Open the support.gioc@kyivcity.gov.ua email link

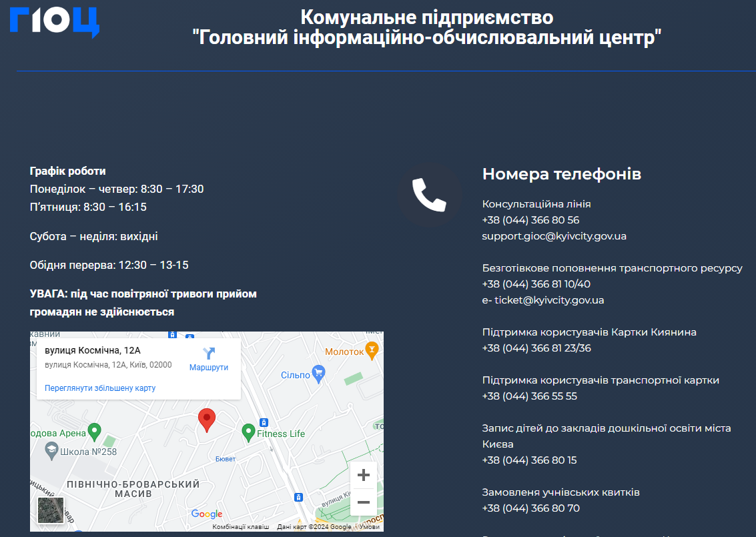554,235
